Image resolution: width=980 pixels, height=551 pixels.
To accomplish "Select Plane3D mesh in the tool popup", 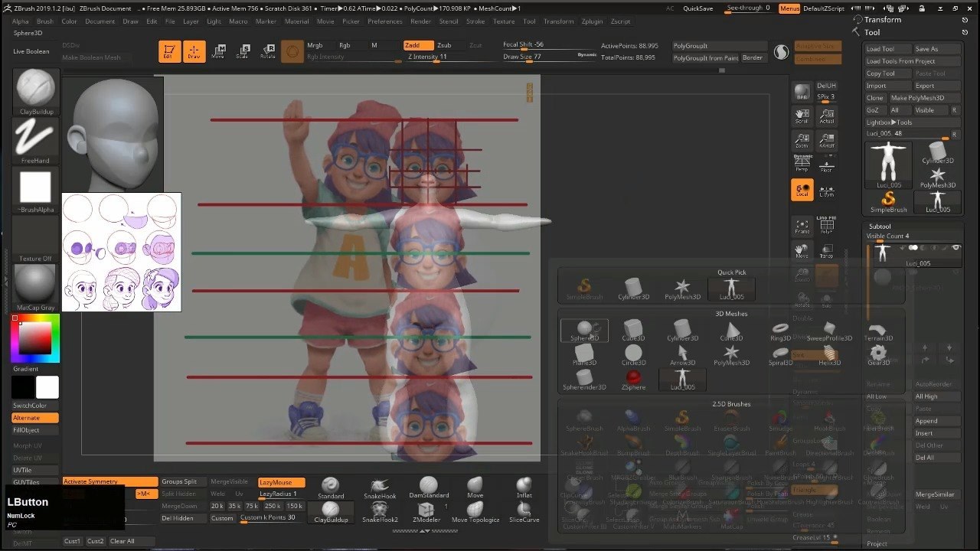I will coord(584,355).
